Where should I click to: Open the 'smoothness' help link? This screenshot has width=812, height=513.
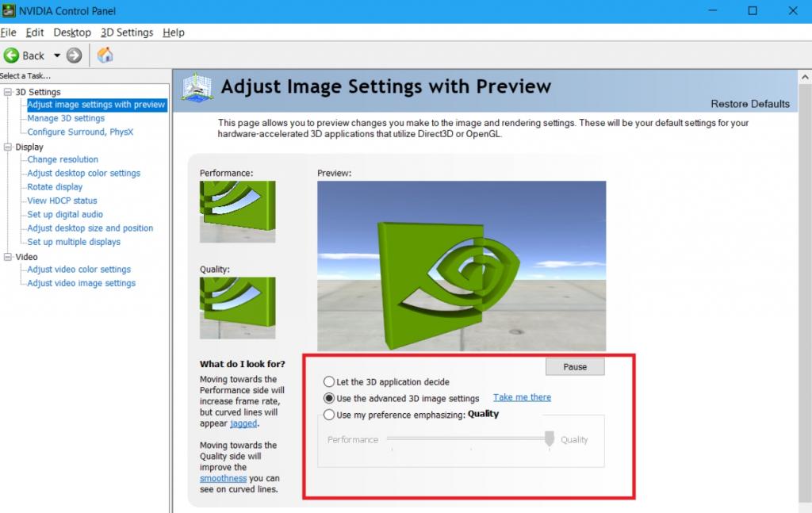(223, 478)
